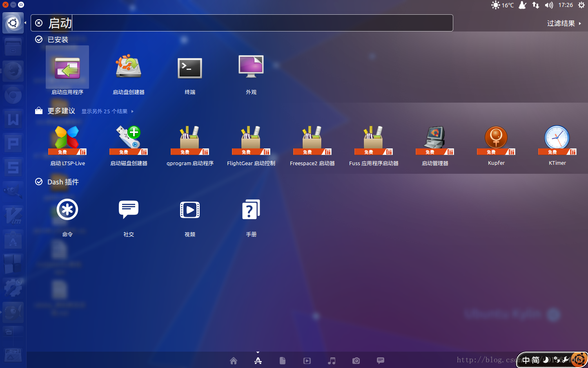Click 中 input method indicator
The height and width of the screenshot is (368, 588).
(526, 360)
